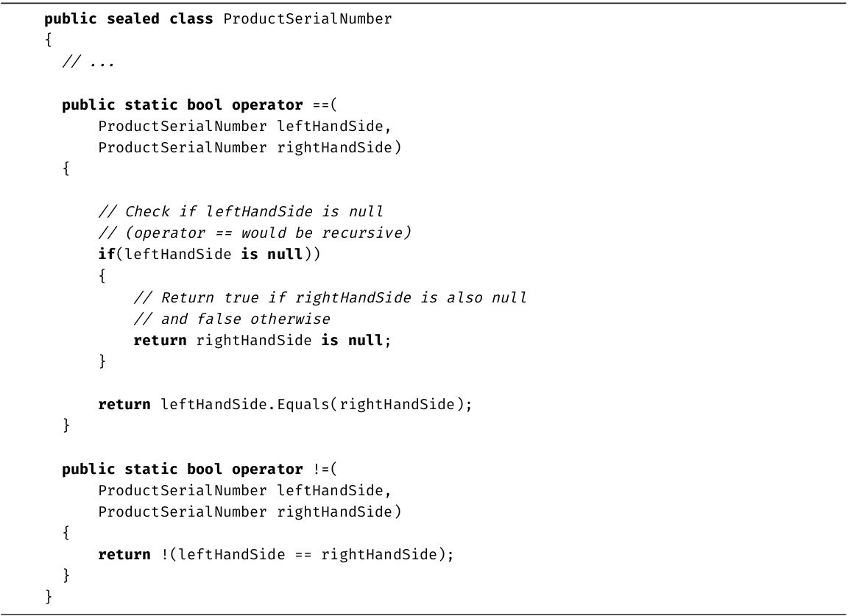Click the leftHandSide parameter of operator ==
Screen dimensions: 848x616
[330, 127]
